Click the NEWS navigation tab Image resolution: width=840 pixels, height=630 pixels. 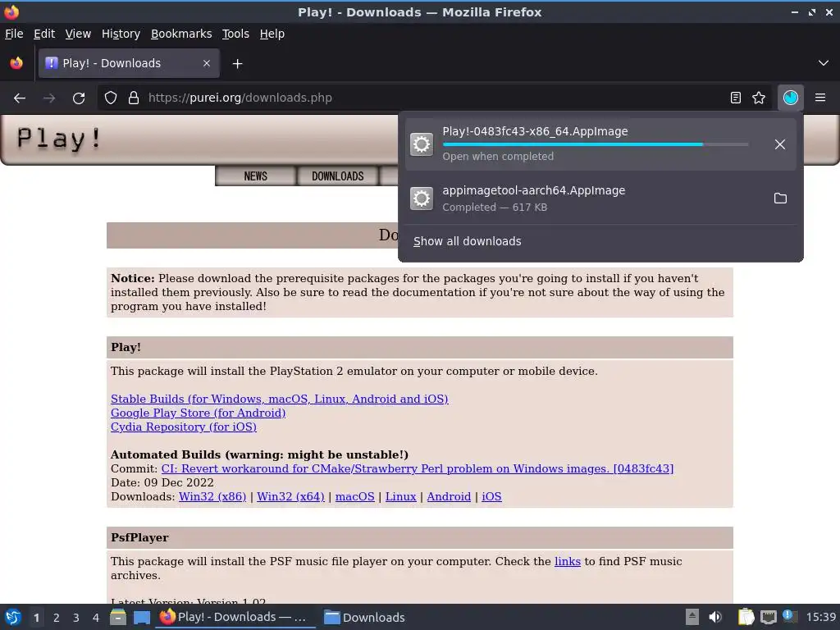pyautogui.click(x=256, y=176)
